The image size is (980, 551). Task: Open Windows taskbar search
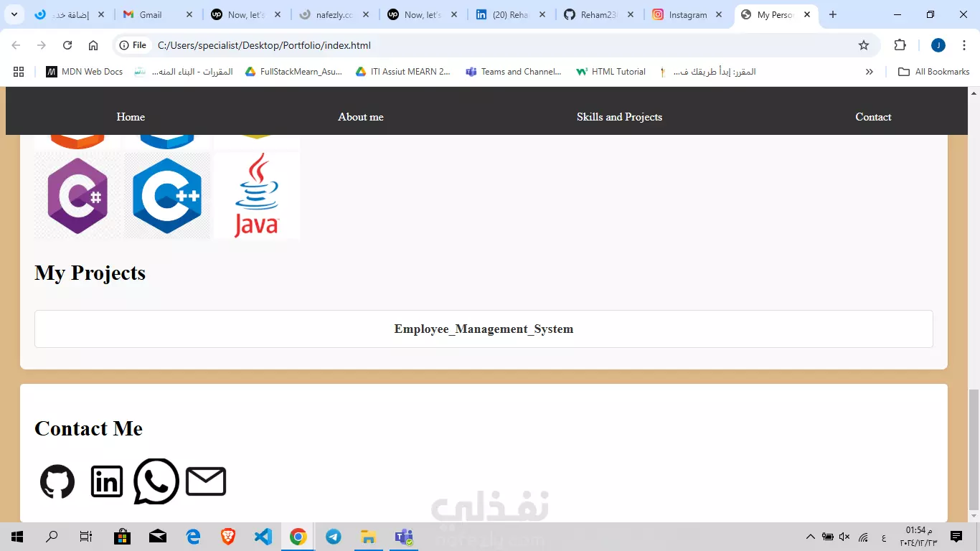pyautogui.click(x=52, y=537)
